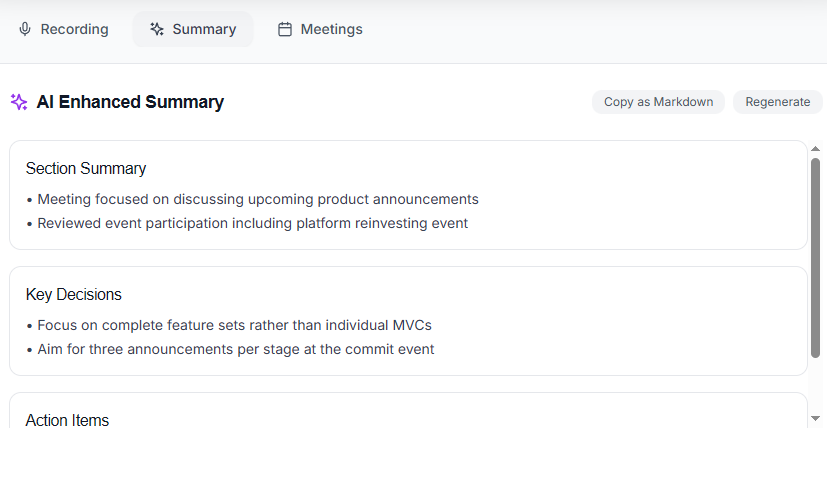Click the bullet about complete feature sets
This screenshot has width=827, height=485.
point(234,325)
